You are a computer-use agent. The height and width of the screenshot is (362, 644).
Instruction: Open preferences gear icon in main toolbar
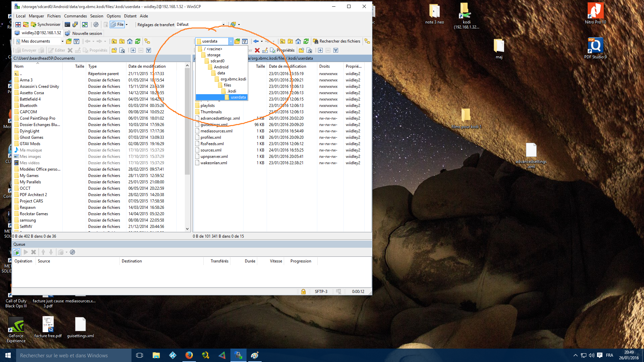(96, 24)
